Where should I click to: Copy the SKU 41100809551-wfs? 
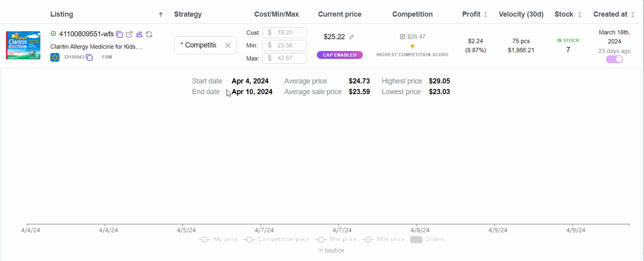coord(119,34)
